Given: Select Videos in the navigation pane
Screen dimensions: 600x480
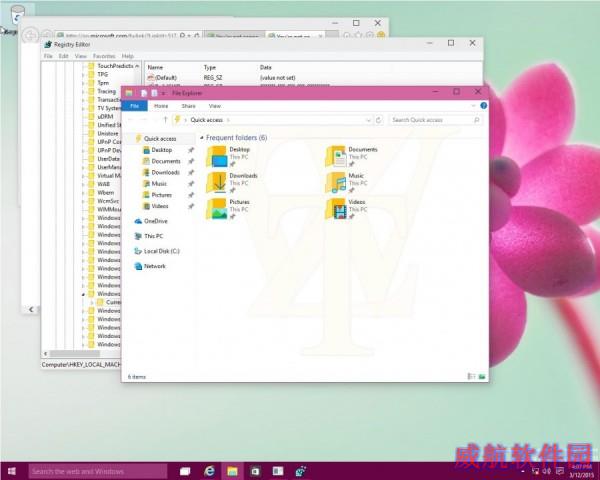Looking at the screenshot, I should point(160,206).
